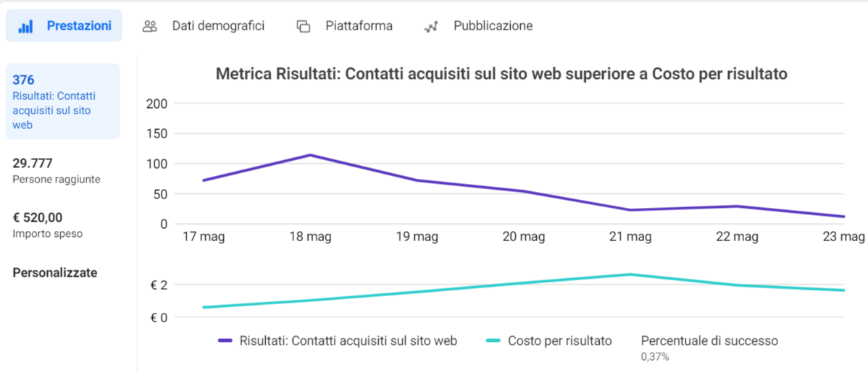
Task: Click the 23 mag date label
Action: pos(843,237)
